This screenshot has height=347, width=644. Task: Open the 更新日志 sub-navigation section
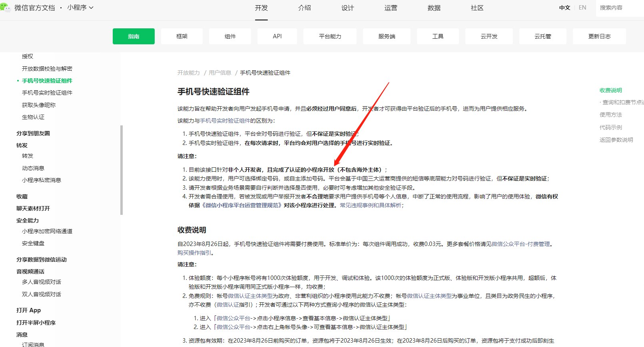[599, 36]
